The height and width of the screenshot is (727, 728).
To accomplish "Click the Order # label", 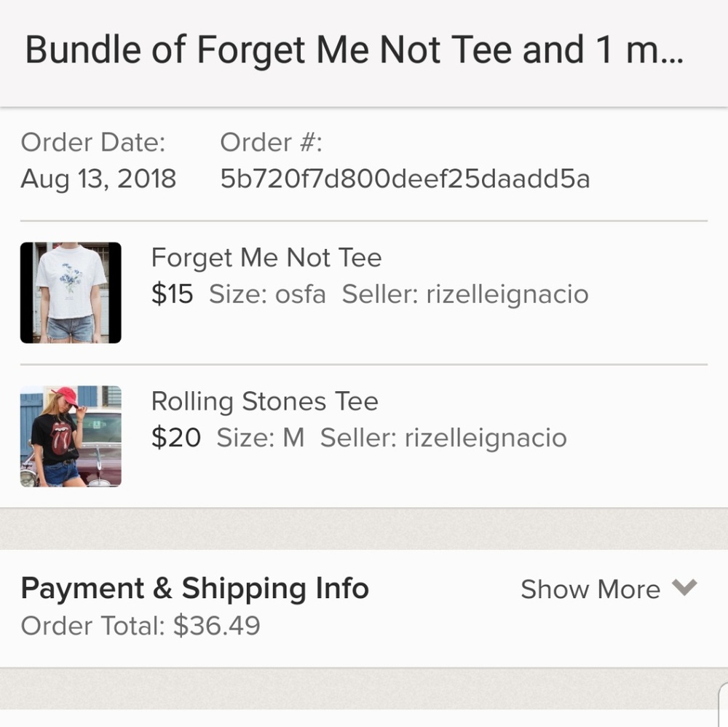I will pyautogui.click(x=269, y=142).
